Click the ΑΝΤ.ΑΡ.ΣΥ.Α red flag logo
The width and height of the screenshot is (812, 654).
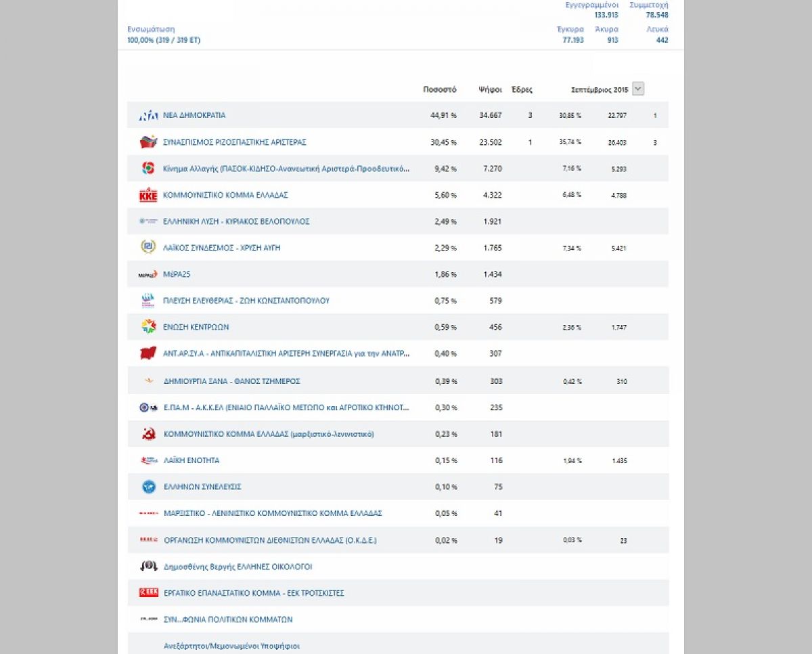(x=148, y=353)
